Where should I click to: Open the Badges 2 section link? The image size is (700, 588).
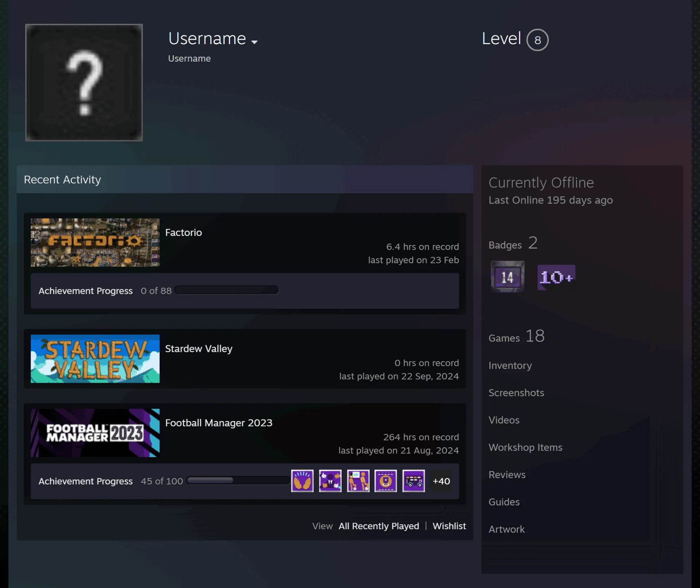513,243
